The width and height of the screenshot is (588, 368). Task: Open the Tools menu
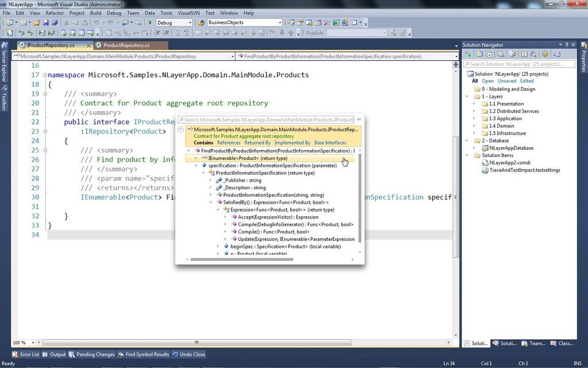(166, 13)
